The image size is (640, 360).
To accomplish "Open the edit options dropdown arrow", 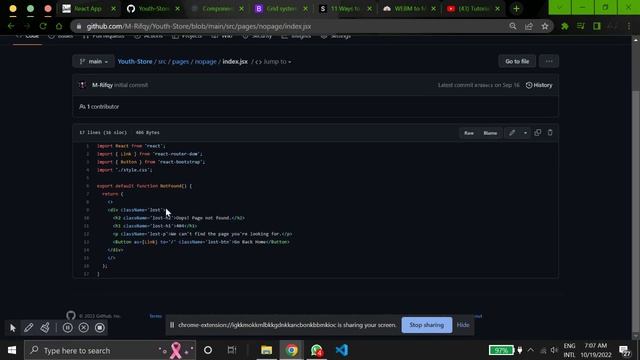I will click(x=525, y=133).
